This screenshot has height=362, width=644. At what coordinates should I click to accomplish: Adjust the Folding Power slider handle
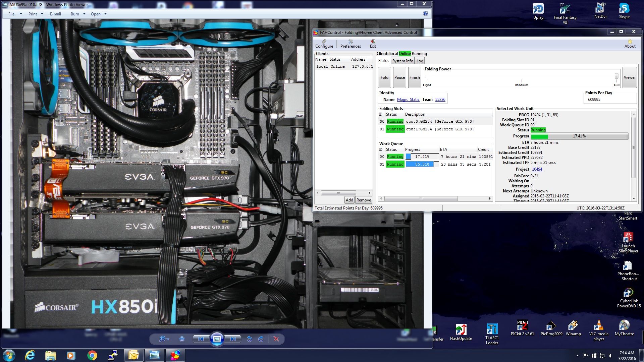click(616, 76)
